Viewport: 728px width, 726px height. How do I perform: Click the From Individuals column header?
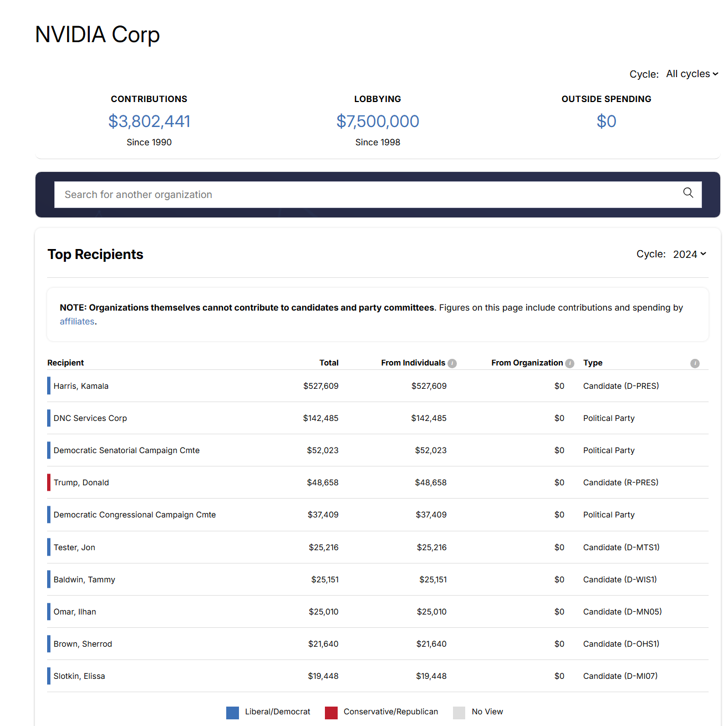point(413,363)
